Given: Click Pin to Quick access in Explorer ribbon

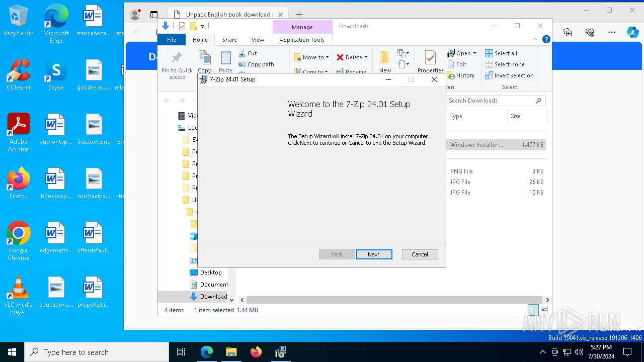Looking at the screenshot, I should 177,65.
